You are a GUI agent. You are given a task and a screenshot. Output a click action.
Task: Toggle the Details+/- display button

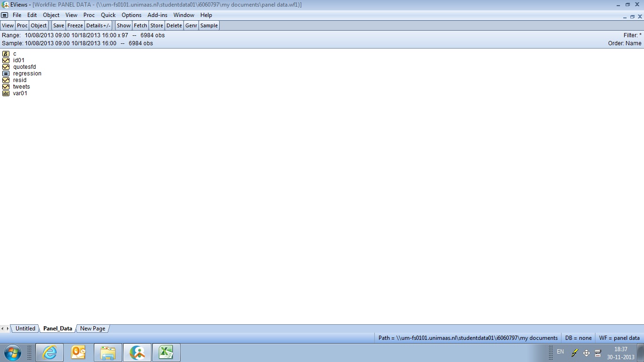click(x=99, y=25)
